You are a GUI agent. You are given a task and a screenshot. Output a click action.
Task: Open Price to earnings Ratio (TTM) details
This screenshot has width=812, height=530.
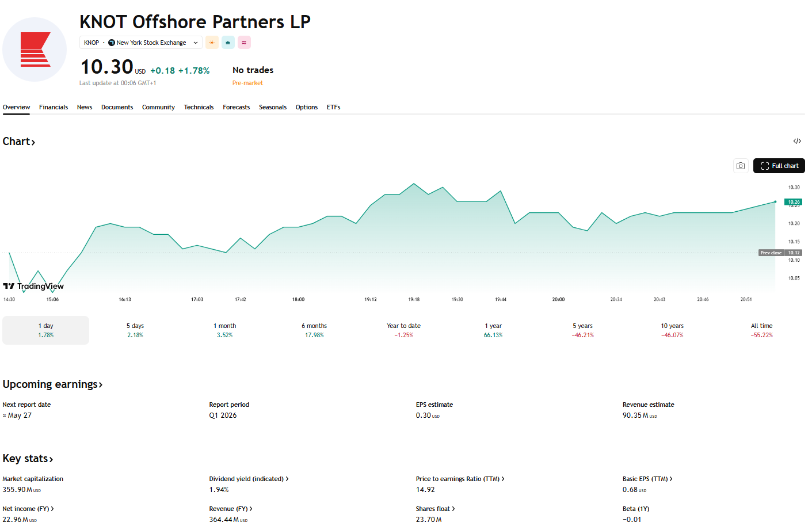(460, 479)
